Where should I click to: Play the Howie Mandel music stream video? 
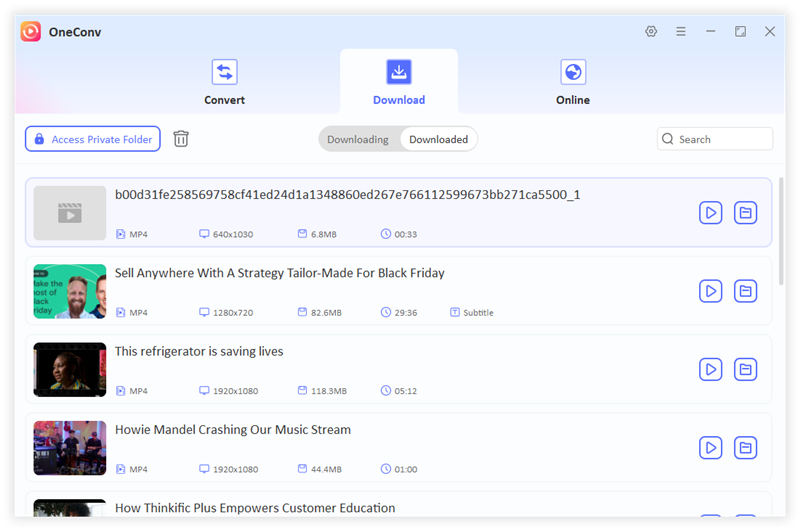(710, 447)
